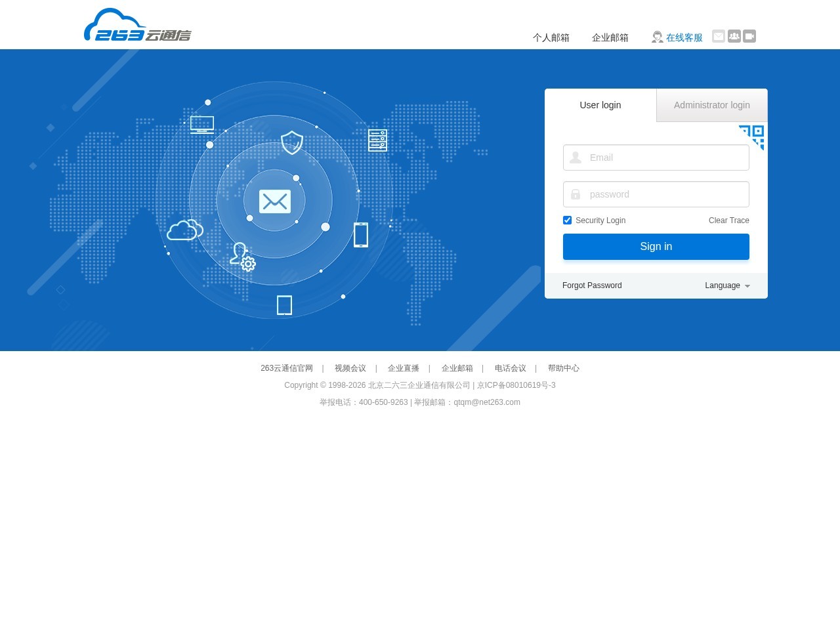The height and width of the screenshot is (630, 840).
Task: Click the mail envelope icon in the header
Action: pos(719,37)
